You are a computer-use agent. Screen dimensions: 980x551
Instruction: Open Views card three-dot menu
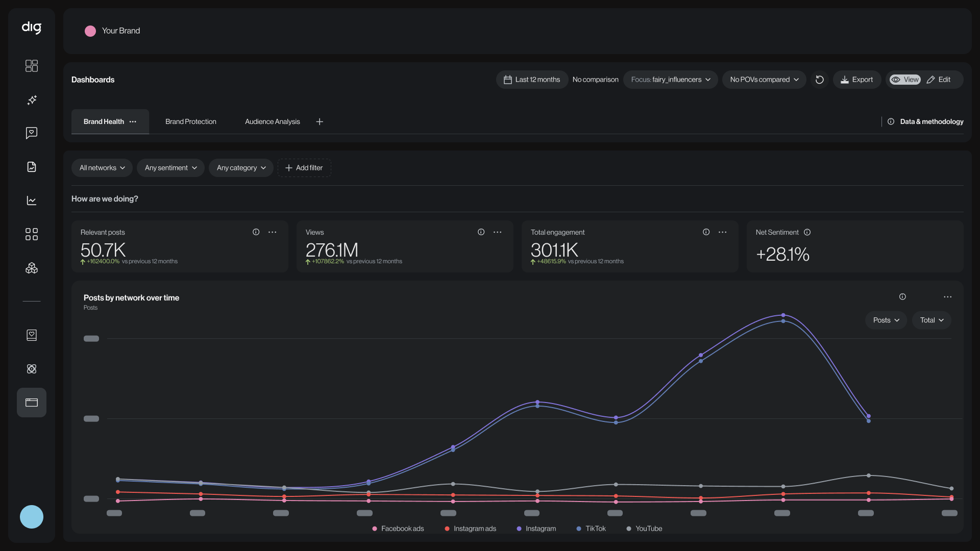tap(498, 232)
